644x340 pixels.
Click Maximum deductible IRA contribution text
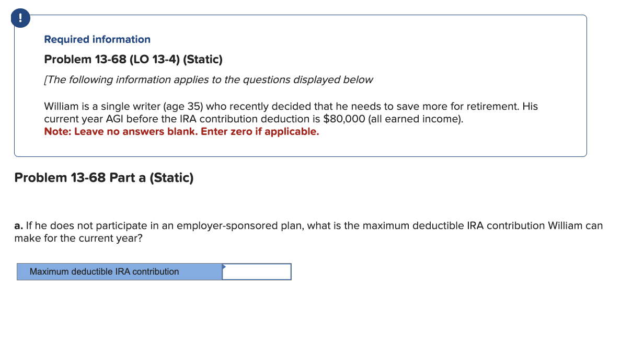[x=103, y=271]
